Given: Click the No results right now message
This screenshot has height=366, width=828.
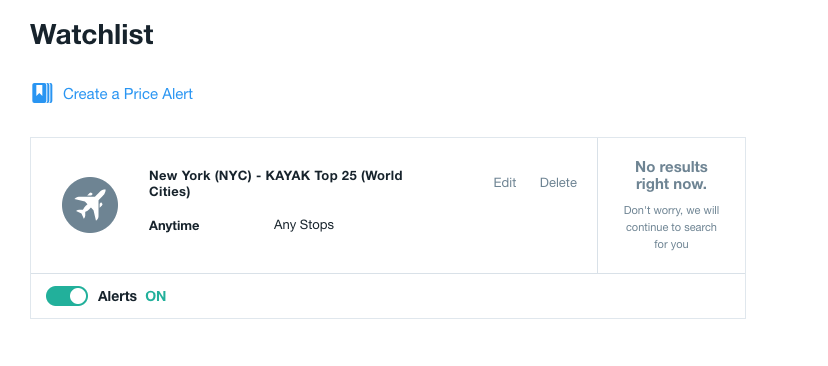Looking at the screenshot, I should click(671, 175).
